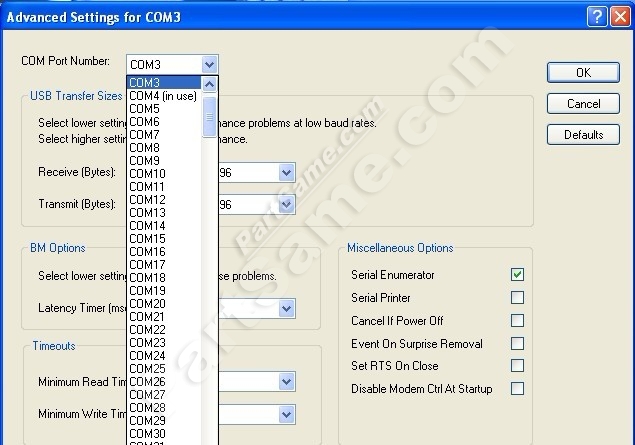
Task: Select COM12 from the port list
Action: coord(164,200)
